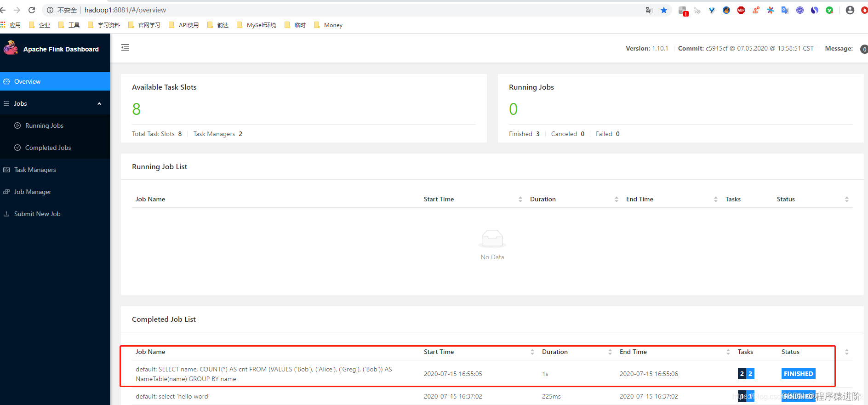Open the API使用 bookmark folder
The height and width of the screenshot is (405, 868).
coord(184,25)
